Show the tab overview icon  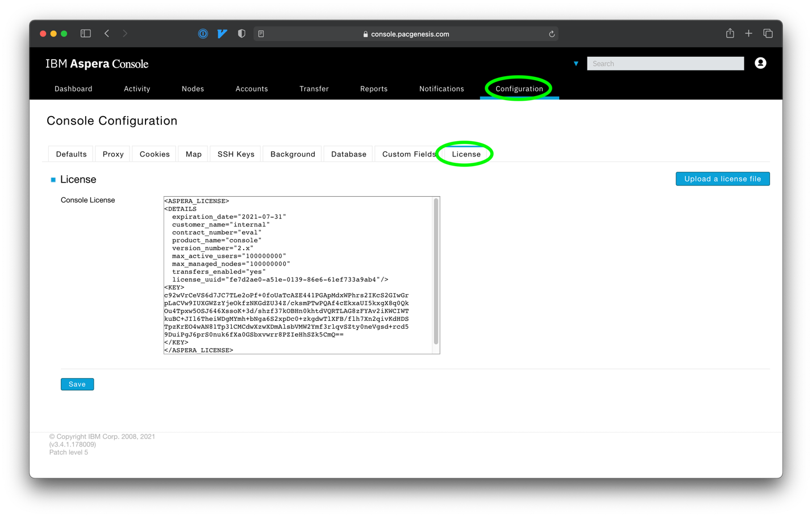pyautogui.click(x=768, y=34)
